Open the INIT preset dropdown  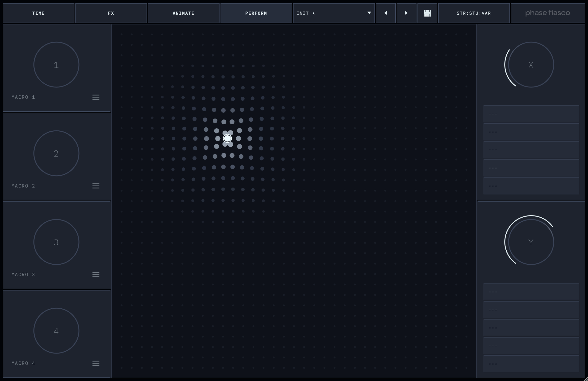(334, 13)
